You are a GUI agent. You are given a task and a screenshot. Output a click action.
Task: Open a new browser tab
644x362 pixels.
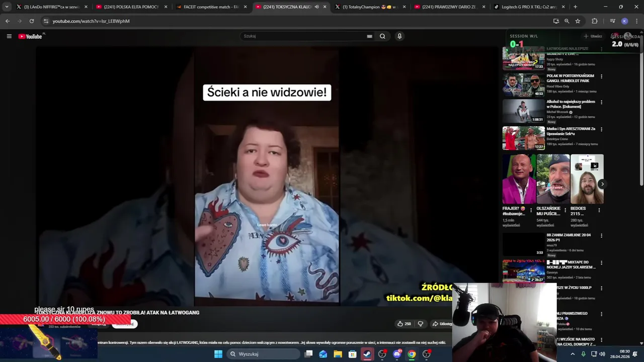(575, 7)
